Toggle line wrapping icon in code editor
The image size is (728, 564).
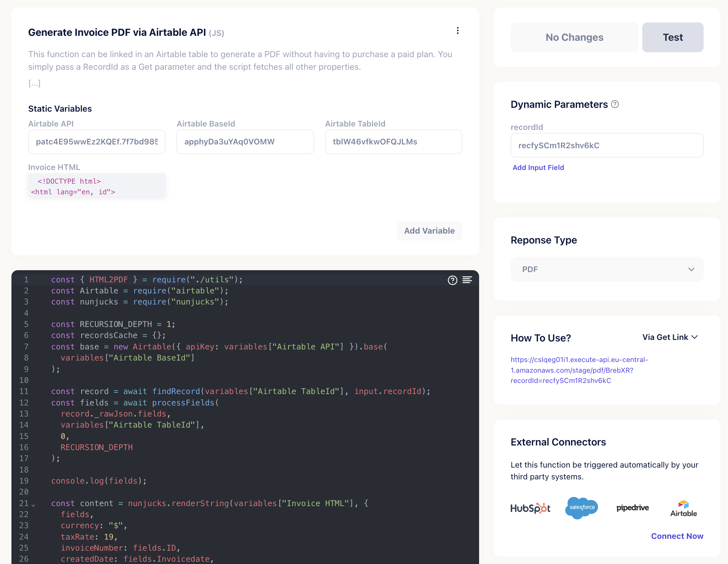[467, 280]
